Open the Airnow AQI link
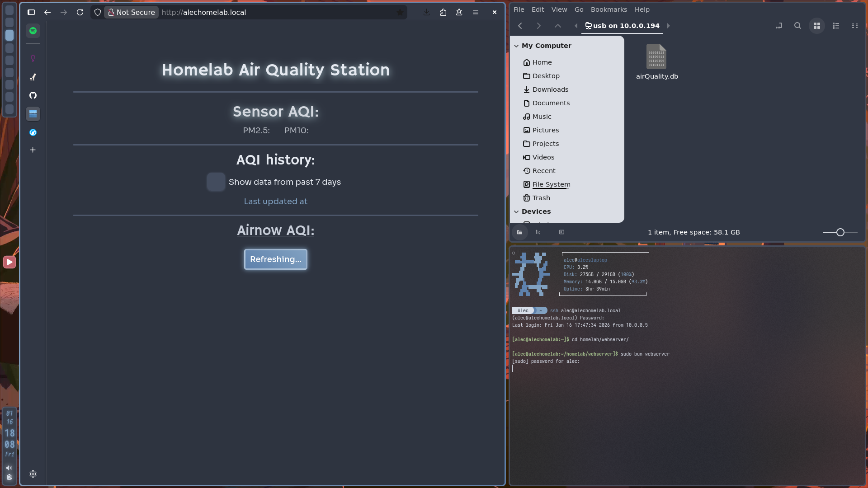Screen dimensions: 868x488 (x=276, y=230)
